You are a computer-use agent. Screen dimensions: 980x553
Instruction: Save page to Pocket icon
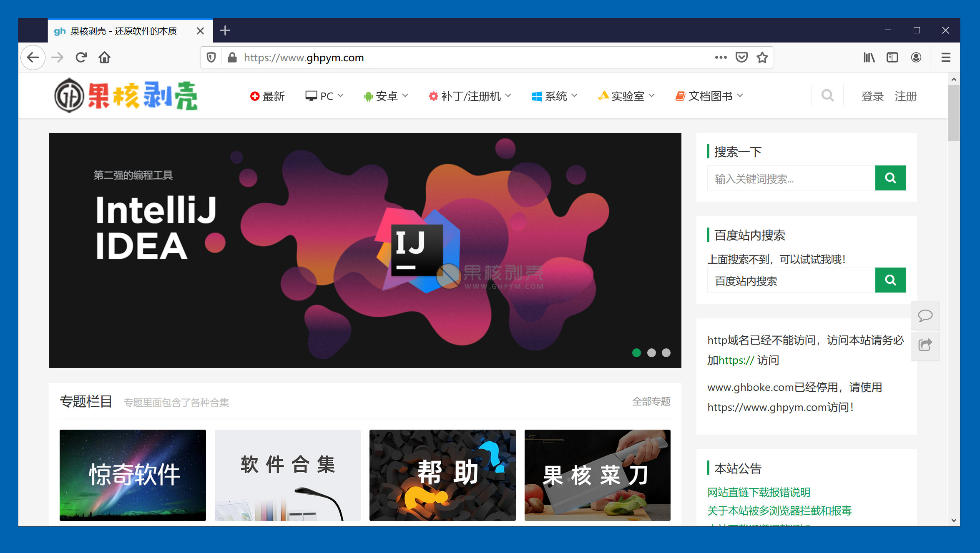tap(741, 58)
